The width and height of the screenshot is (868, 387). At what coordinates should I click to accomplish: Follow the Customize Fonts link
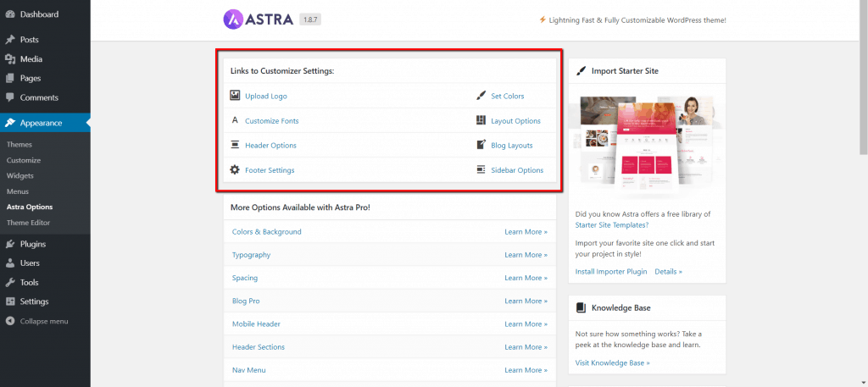coord(272,120)
